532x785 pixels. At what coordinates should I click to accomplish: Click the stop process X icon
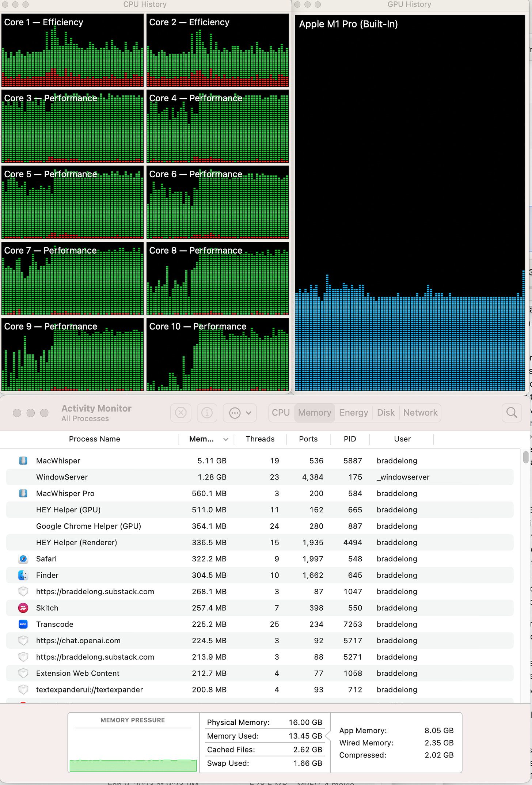(x=181, y=413)
